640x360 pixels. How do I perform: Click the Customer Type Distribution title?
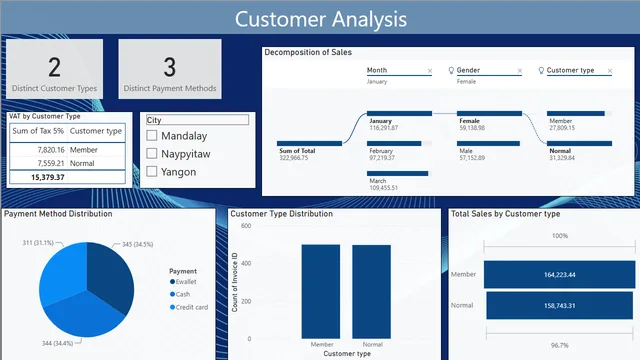point(282,214)
